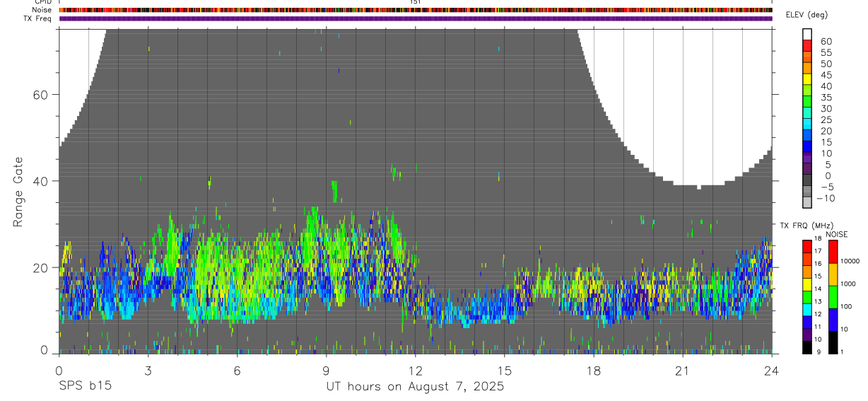Click the '21' tick on UT hours axis
The image size is (868, 401).
pos(682,370)
